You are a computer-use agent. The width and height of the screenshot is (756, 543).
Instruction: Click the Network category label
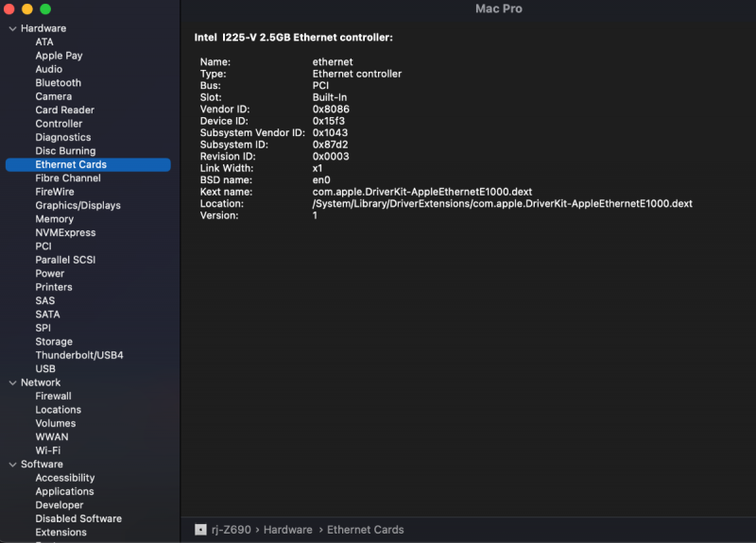(x=41, y=382)
